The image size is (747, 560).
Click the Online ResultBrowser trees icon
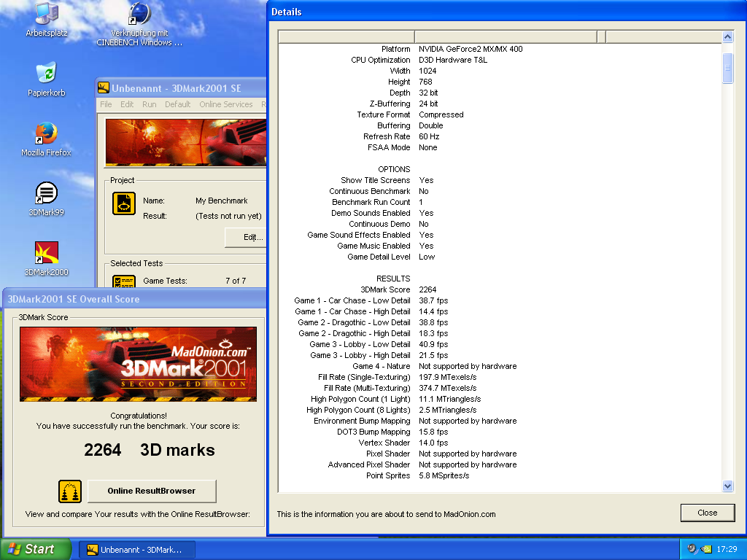pos(70,491)
